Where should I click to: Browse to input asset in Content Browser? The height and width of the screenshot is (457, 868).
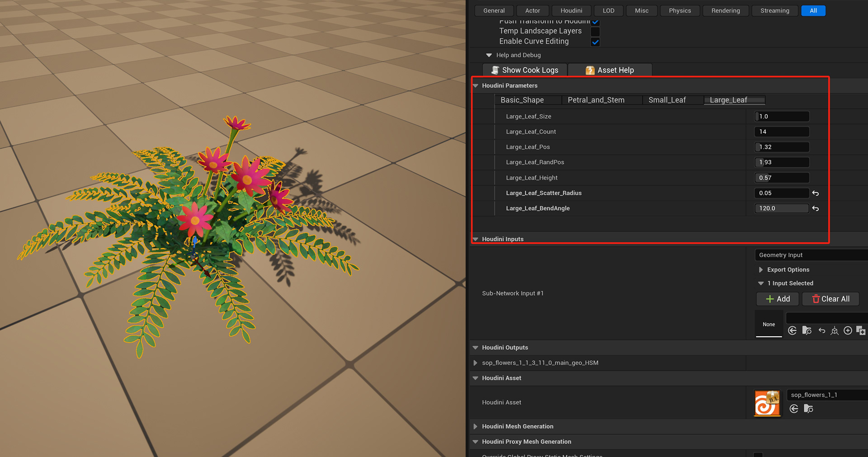(x=807, y=331)
